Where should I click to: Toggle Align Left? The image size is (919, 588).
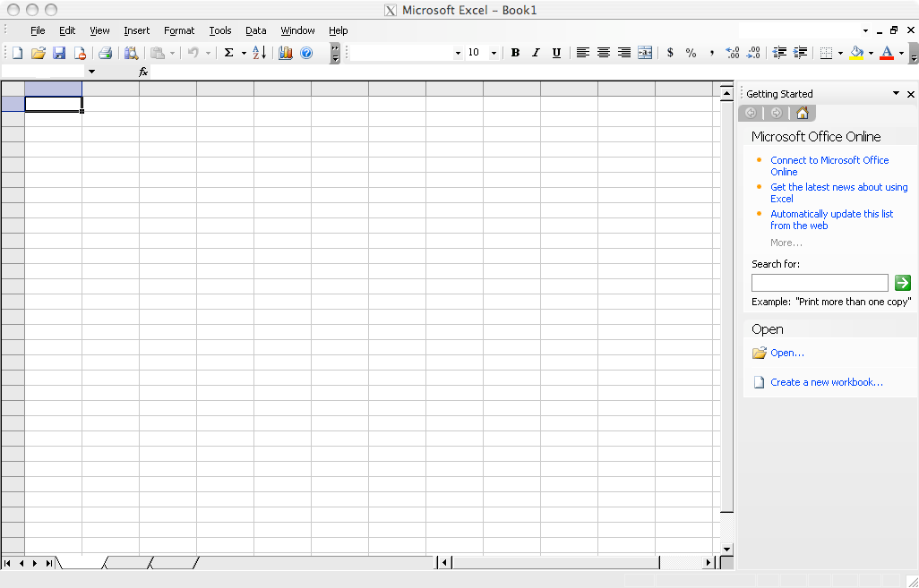(582, 53)
